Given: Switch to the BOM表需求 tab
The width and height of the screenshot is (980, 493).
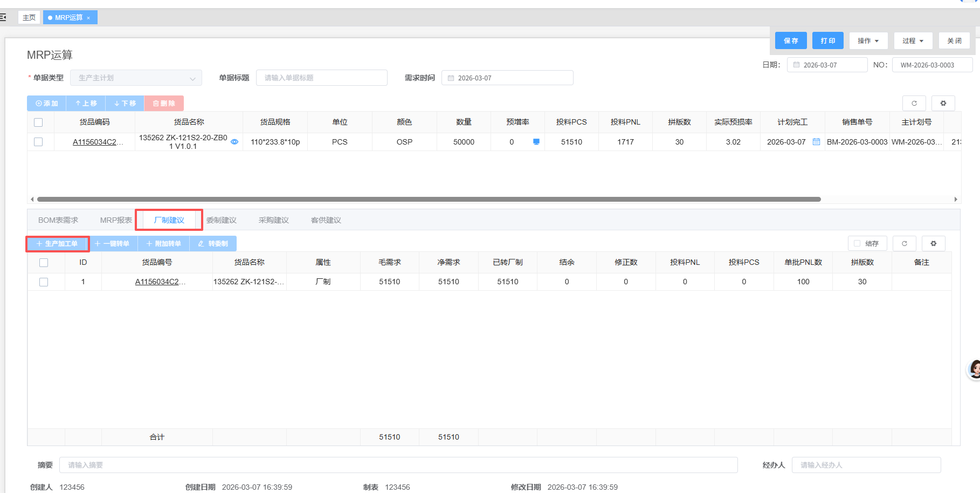Looking at the screenshot, I should [58, 220].
